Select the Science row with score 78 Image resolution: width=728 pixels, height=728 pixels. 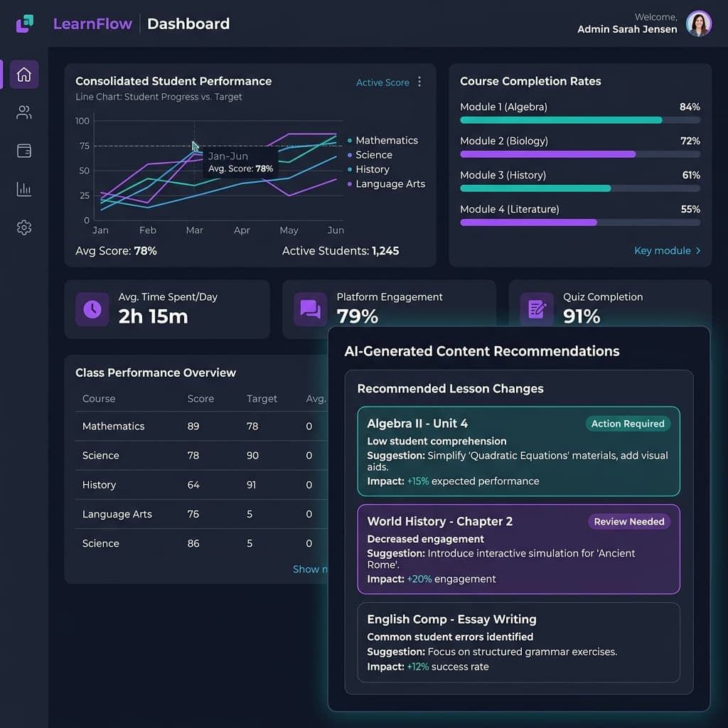201,456
